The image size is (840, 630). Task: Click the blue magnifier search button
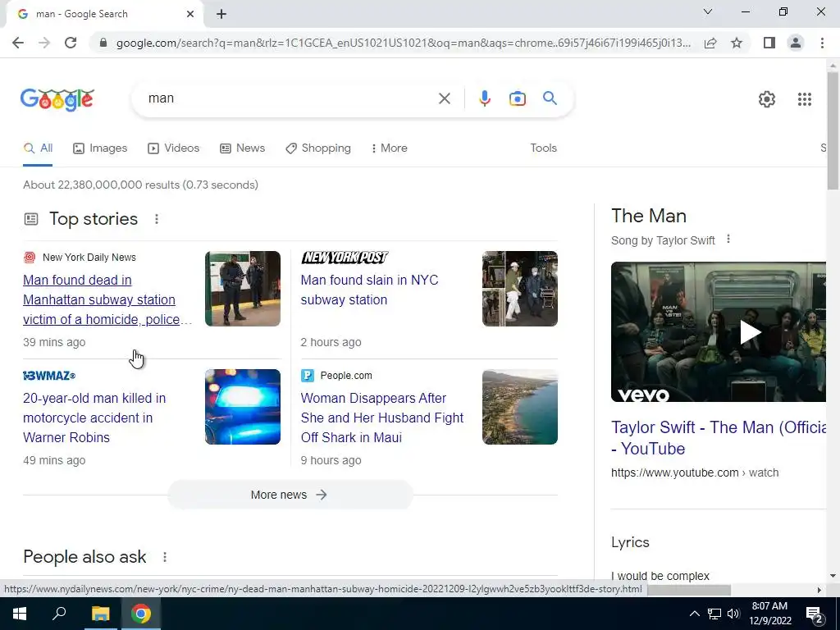click(550, 98)
